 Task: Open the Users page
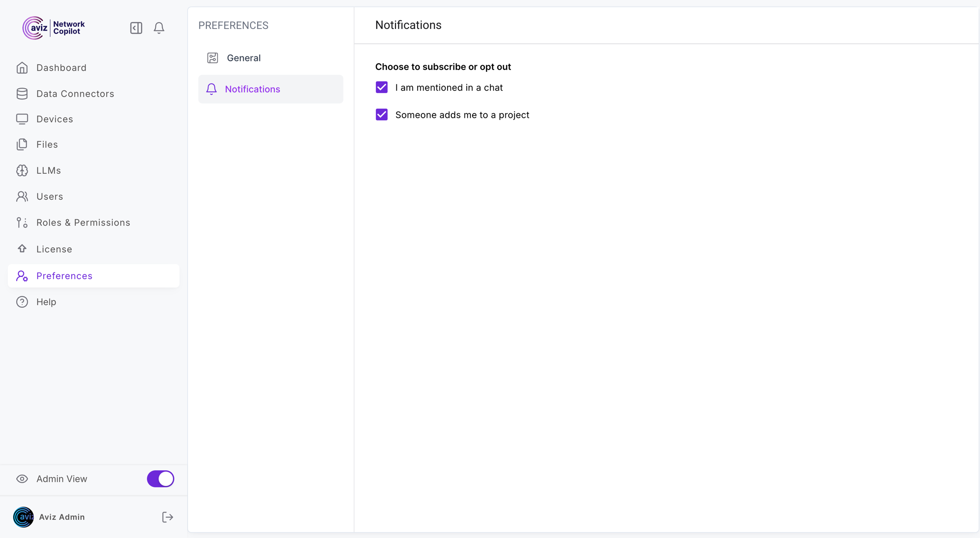[49, 197]
